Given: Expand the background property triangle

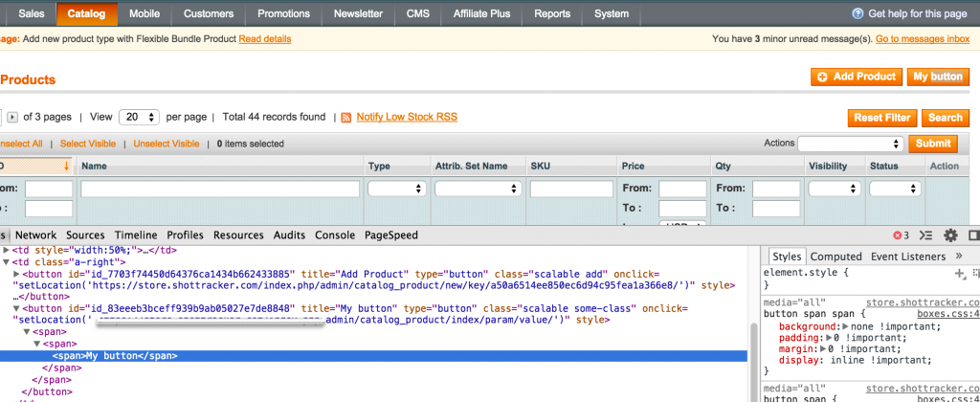Looking at the screenshot, I should click(846, 326).
